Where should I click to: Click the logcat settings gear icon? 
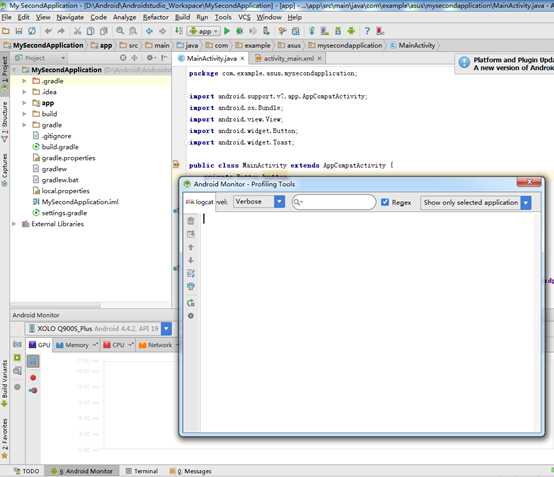pos(191,316)
